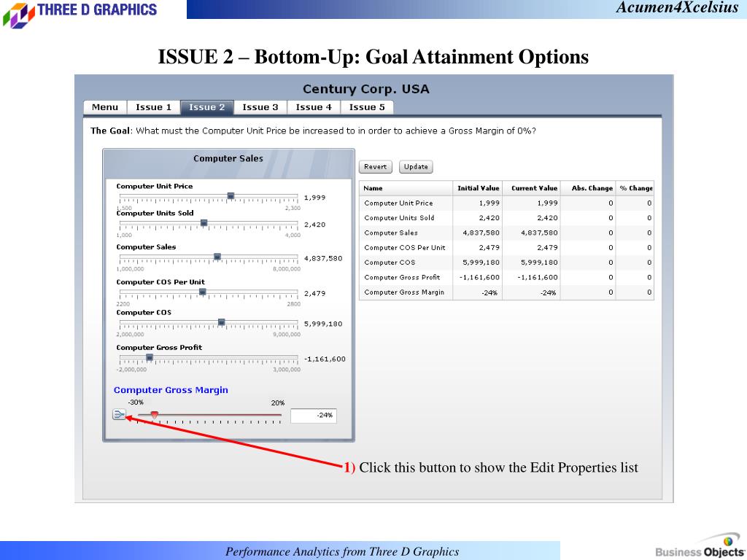Image resolution: width=747 pixels, height=560 pixels.
Task: Click the Century Corp. USA title
Action: point(366,89)
